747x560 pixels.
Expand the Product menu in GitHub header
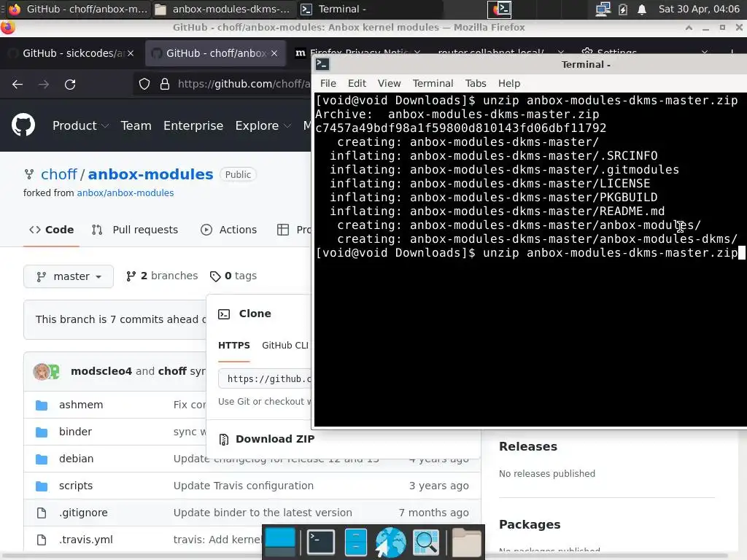pyautogui.click(x=80, y=125)
